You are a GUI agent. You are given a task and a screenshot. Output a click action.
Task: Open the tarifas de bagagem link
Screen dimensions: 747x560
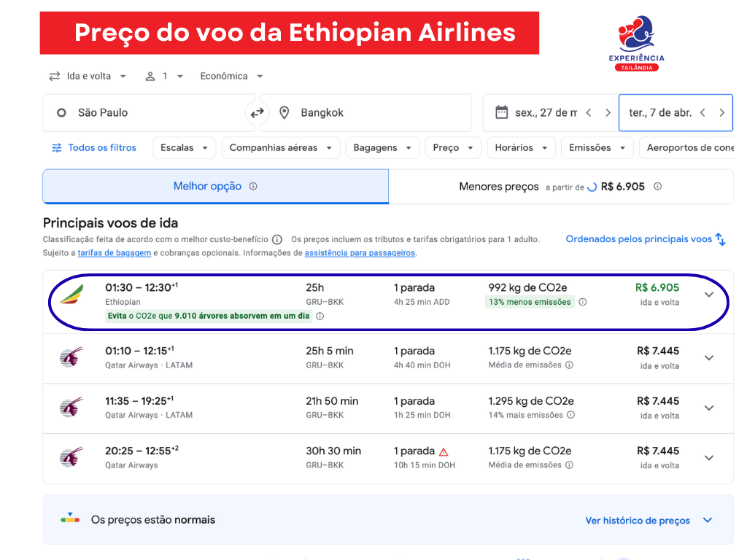122,253
